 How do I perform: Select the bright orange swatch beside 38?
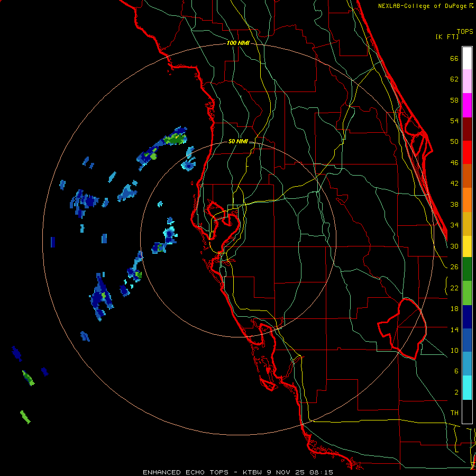point(467,200)
